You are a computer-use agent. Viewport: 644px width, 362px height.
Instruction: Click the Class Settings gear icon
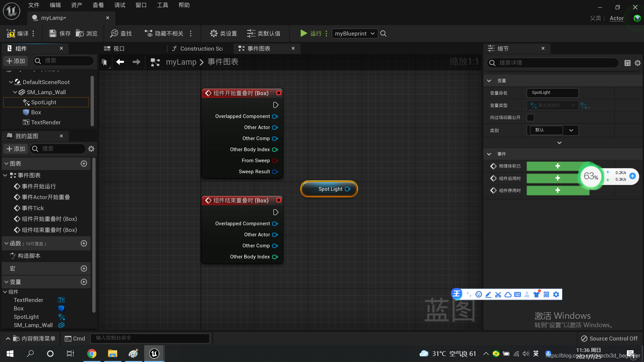click(x=214, y=34)
